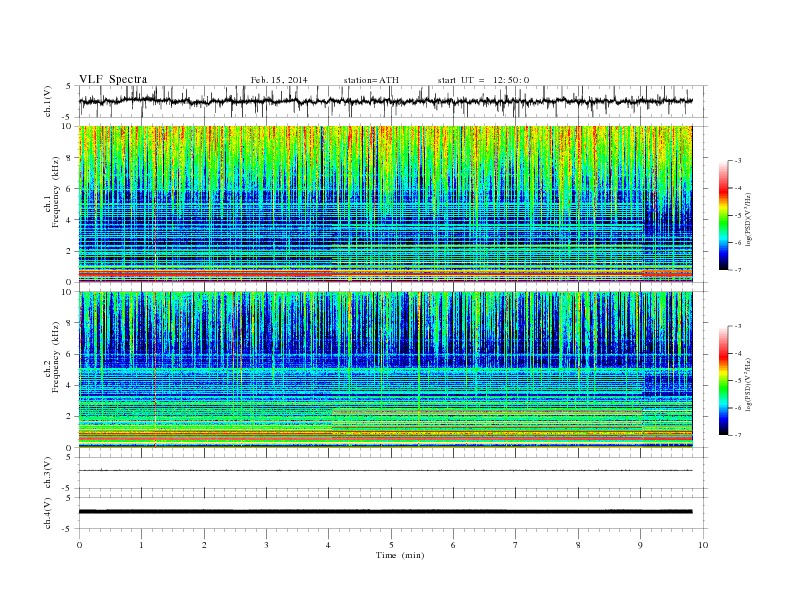
Task: Click the "station=ATH" header text
Action: [371, 80]
